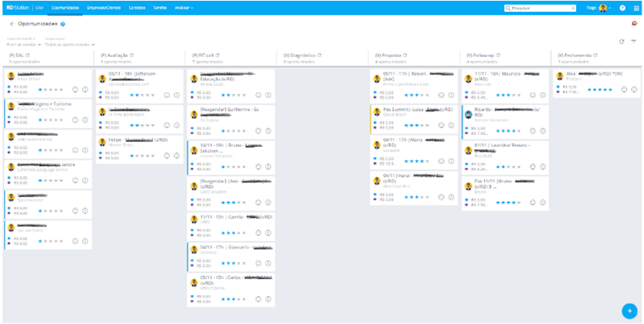Click the blue add opportunity plus button
This screenshot has height=324, width=644.
(x=628, y=310)
